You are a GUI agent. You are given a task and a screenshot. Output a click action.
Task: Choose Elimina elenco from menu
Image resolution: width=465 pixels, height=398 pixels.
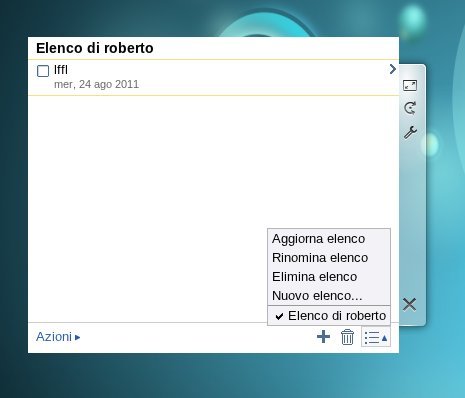[x=329, y=277]
